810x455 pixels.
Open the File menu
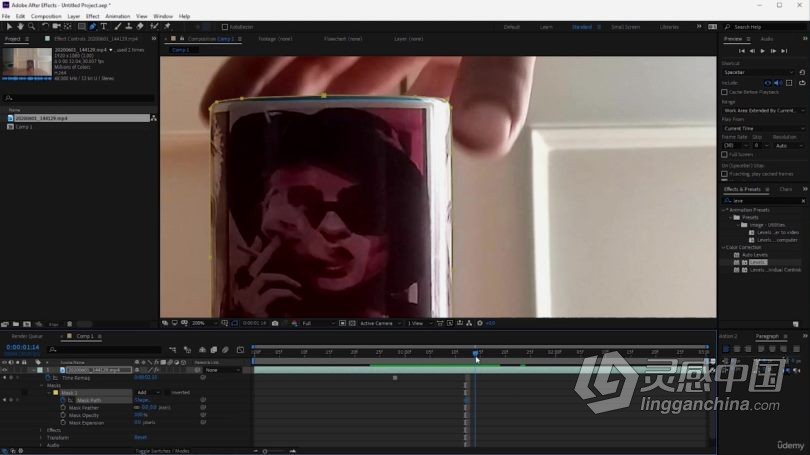pos(6,17)
